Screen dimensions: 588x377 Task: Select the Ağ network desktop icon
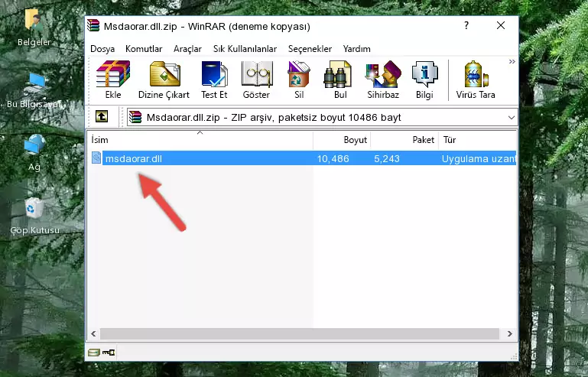(x=34, y=153)
